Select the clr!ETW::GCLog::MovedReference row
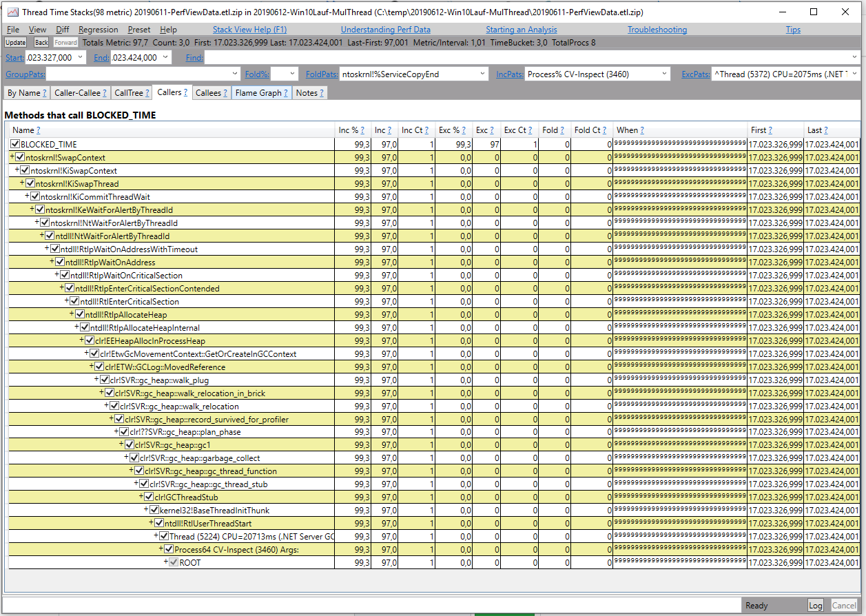This screenshot has height=616, width=866. pyautogui.click(x=433, y=367)
